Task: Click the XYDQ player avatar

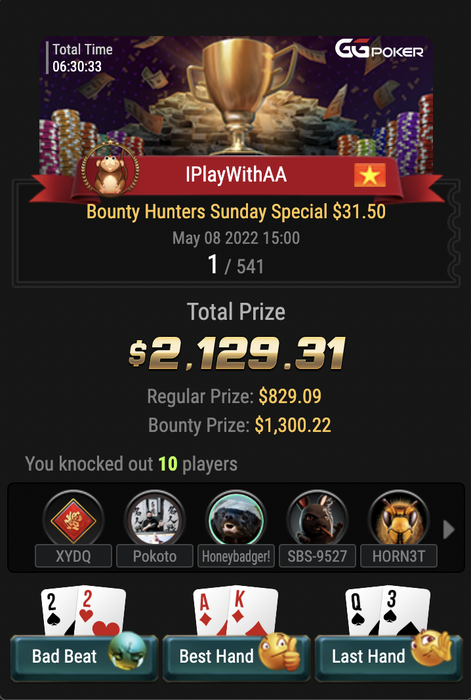Action: [73, 520]
